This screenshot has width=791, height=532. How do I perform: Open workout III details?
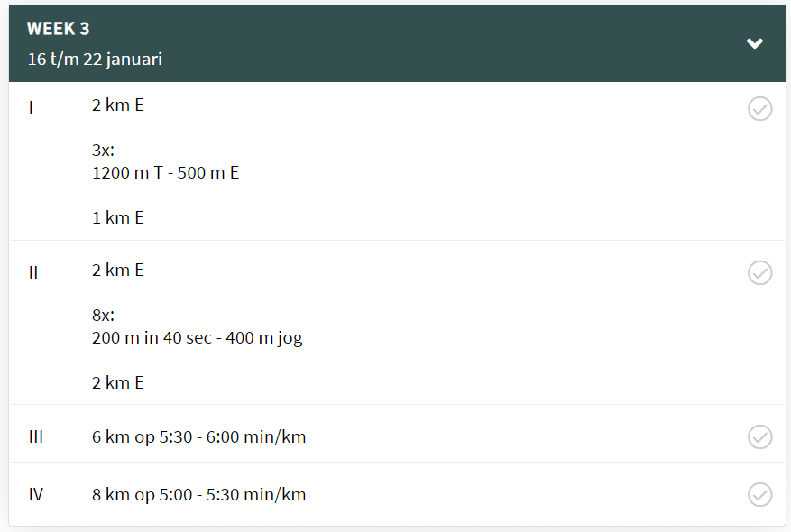(361, 436)
